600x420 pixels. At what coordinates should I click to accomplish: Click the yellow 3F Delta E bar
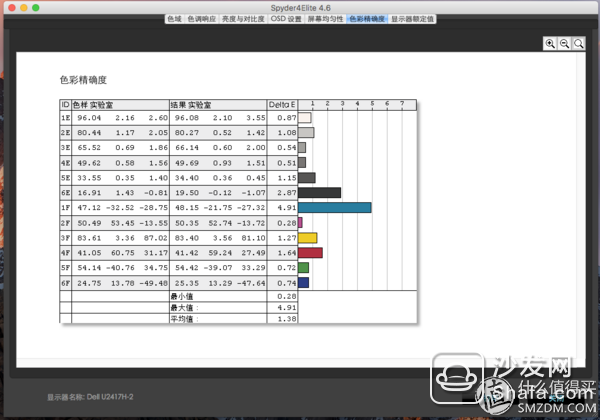307,238
